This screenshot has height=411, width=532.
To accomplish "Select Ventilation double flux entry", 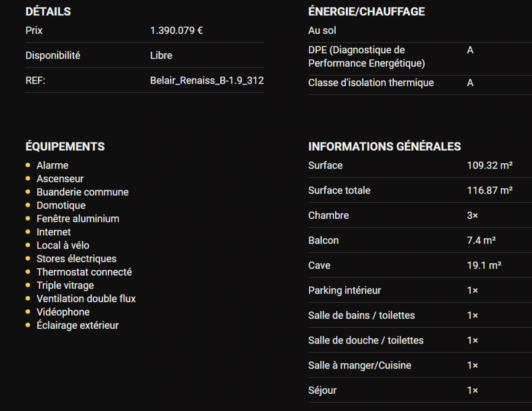I will [x=86, y=299].
